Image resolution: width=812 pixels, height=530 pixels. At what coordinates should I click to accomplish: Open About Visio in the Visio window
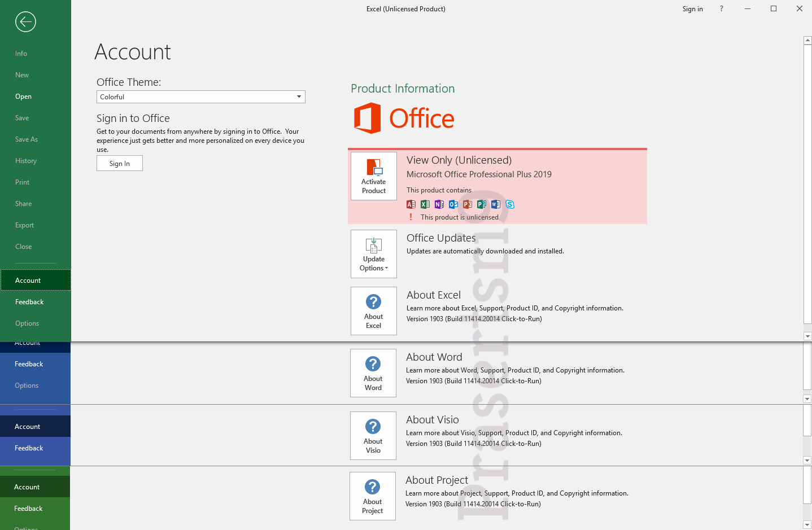click(373, 436)
